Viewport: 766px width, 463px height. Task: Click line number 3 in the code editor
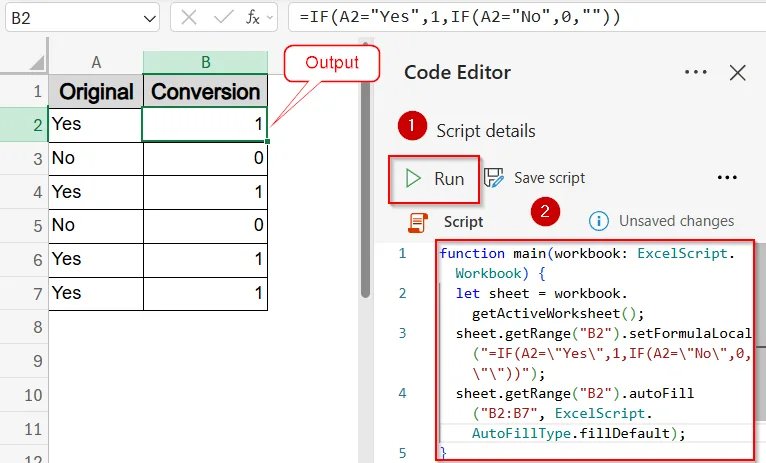(403, 334)
